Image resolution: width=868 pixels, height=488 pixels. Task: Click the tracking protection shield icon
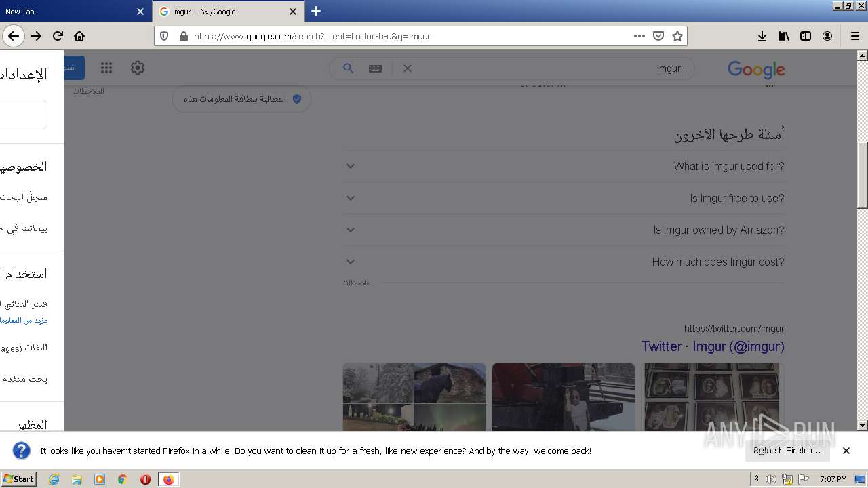pyautogui.click(x=164, y=36)
